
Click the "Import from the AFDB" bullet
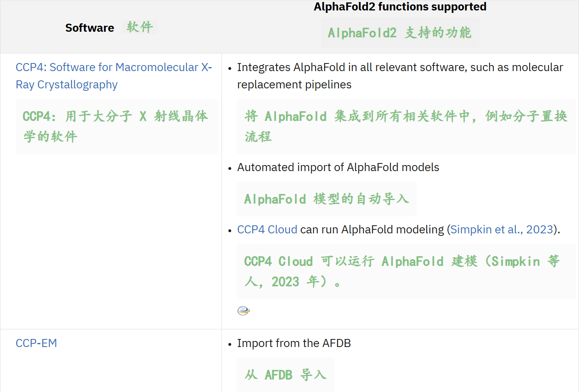(x=294, y=343)
